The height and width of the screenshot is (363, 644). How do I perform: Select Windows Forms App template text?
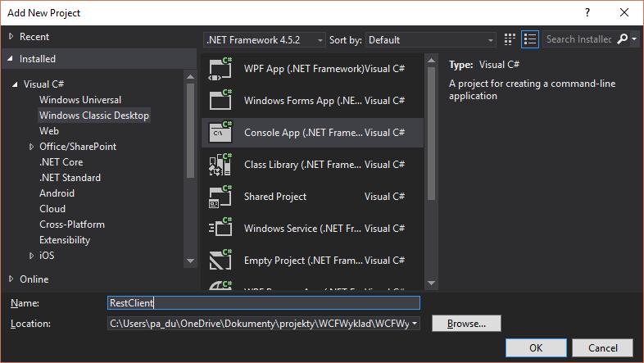coord(303,101)
